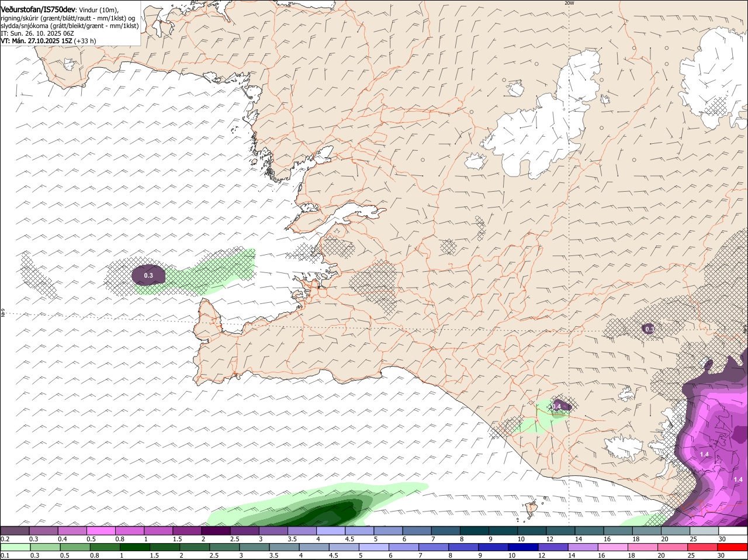Image resolution: width=748 pixels, height=560 pixels.
Task: Click the '0.2' label in the upper legend
Action: [x=5, y=539]
